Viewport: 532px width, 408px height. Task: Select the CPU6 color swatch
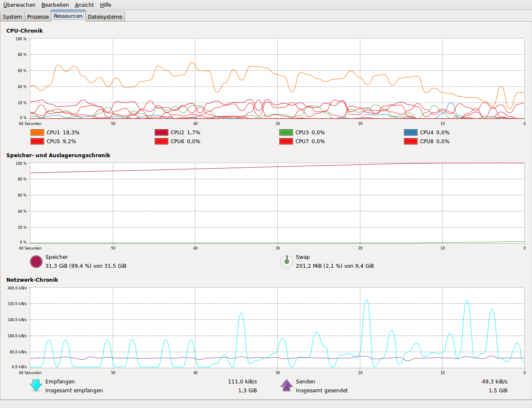tap(162, 142)
